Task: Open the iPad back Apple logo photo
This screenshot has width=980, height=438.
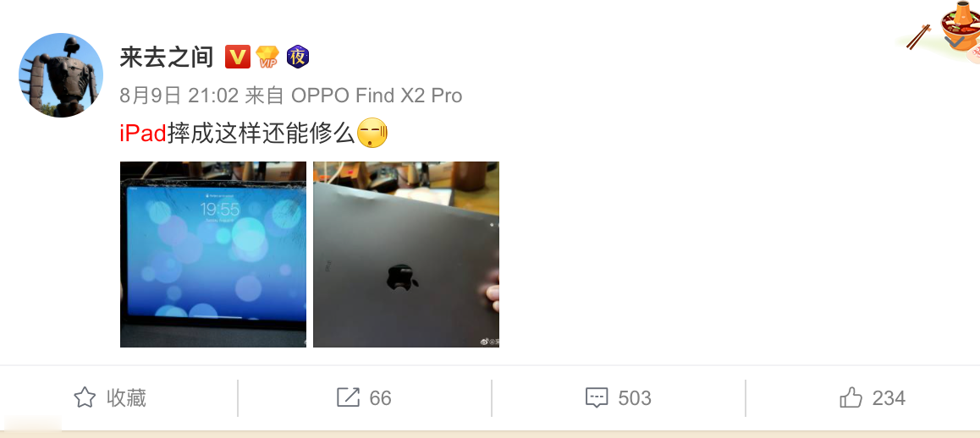Action: [406, 255]
